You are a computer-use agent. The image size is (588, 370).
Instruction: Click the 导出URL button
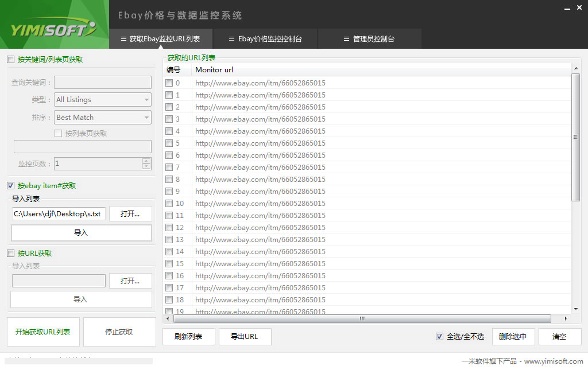(245, 336)
